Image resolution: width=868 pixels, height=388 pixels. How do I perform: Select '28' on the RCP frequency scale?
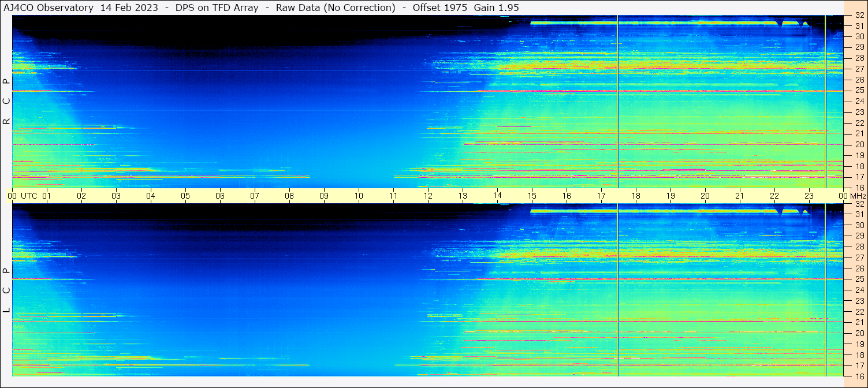click(x=859, y=58)
